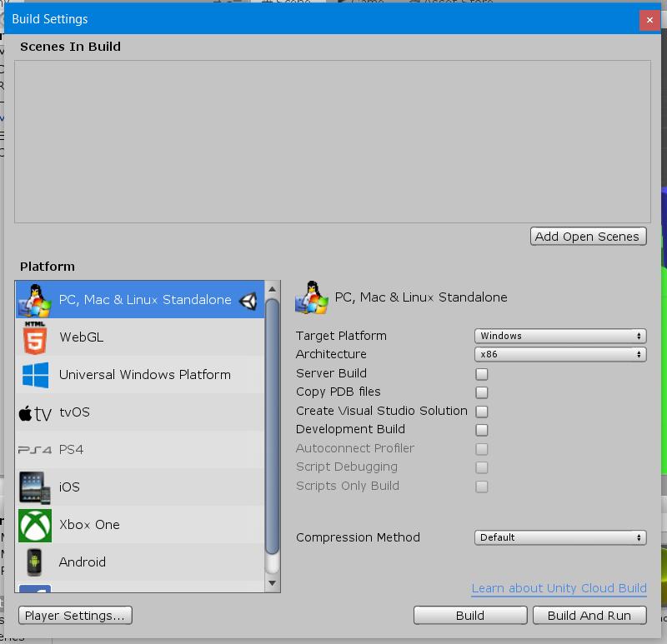The image size is (667, 644).
Task: Click the Android phone icon
Action: pyautogui.click(x=34, y=562)
